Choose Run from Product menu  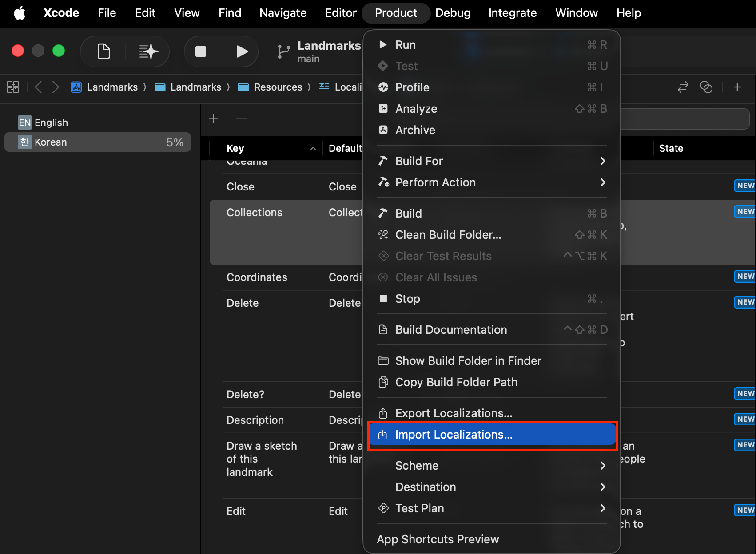point(492,45)
